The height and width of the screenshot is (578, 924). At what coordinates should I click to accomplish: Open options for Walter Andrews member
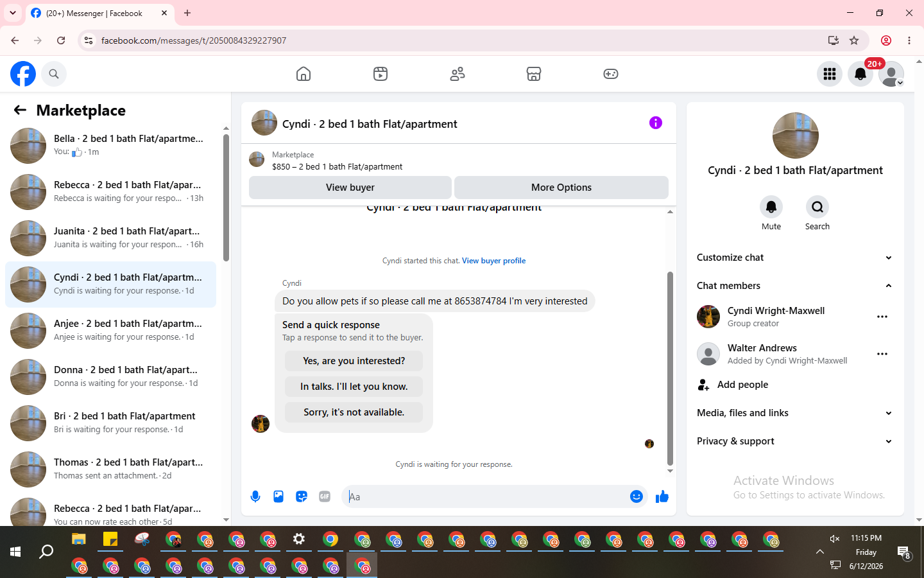(x=882, y=354)
